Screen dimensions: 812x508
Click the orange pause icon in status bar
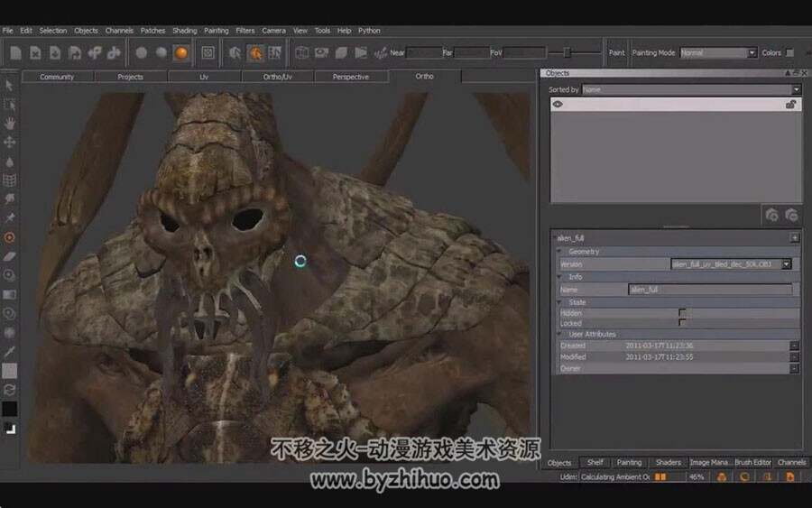pos(660,477)
